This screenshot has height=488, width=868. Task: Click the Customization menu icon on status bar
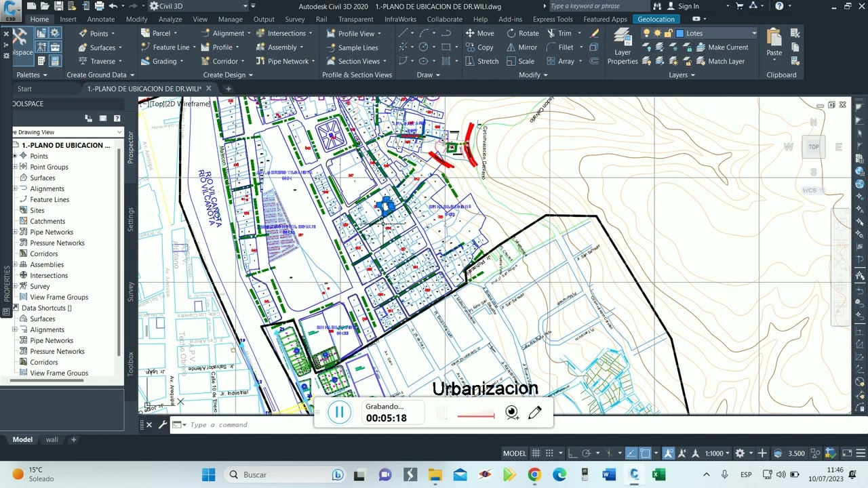pyautogui.click(x=861, y=453)
